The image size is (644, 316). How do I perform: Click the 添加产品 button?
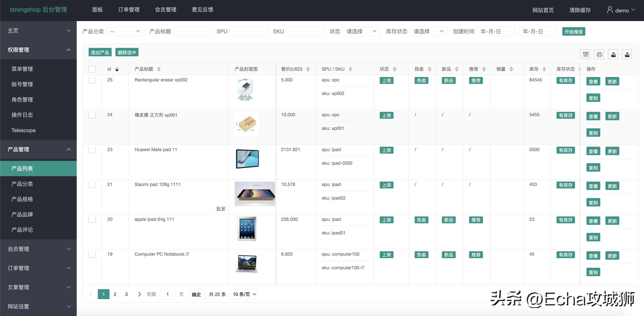coord(100,52)
